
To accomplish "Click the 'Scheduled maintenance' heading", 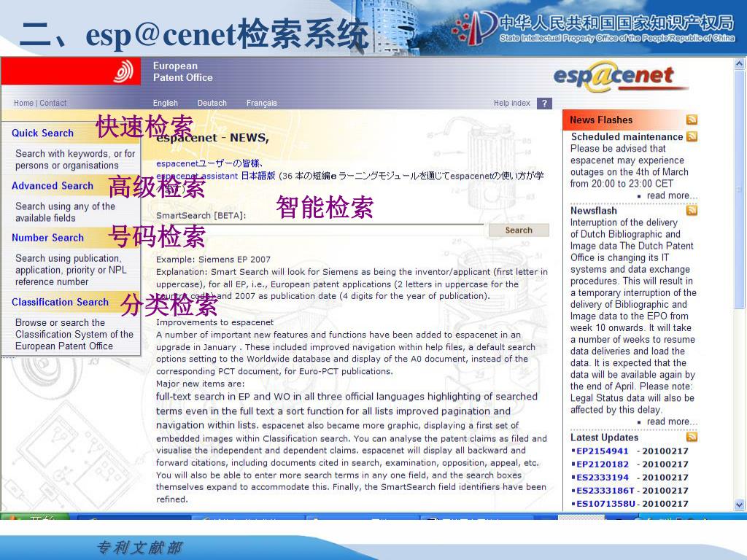I will click(x=627, y=136).
